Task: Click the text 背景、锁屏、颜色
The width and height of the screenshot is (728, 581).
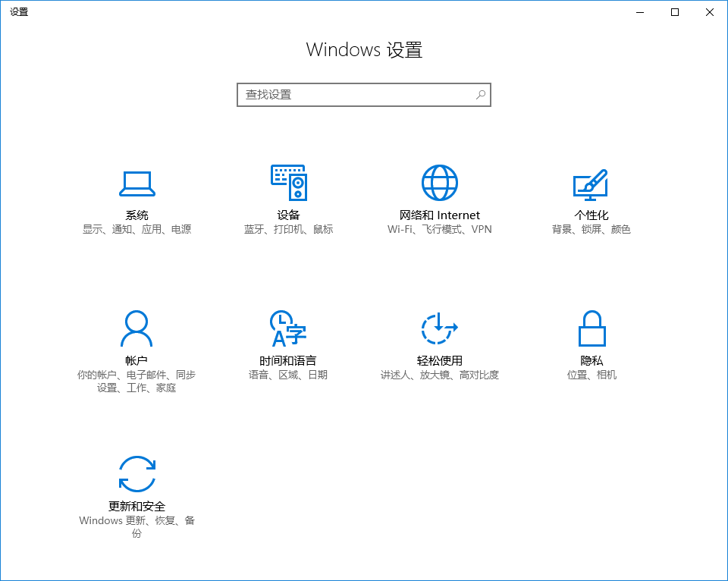Action: [x=591, y=229]
